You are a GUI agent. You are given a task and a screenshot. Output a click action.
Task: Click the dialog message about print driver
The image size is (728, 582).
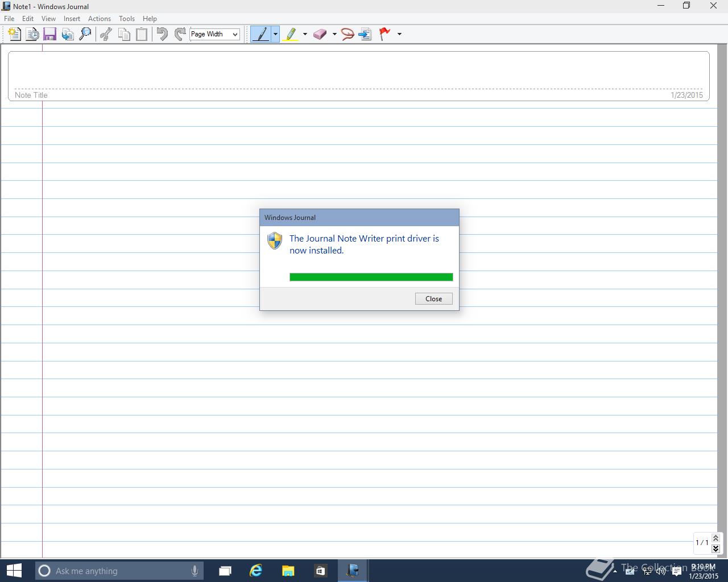(x=364, y=244)
